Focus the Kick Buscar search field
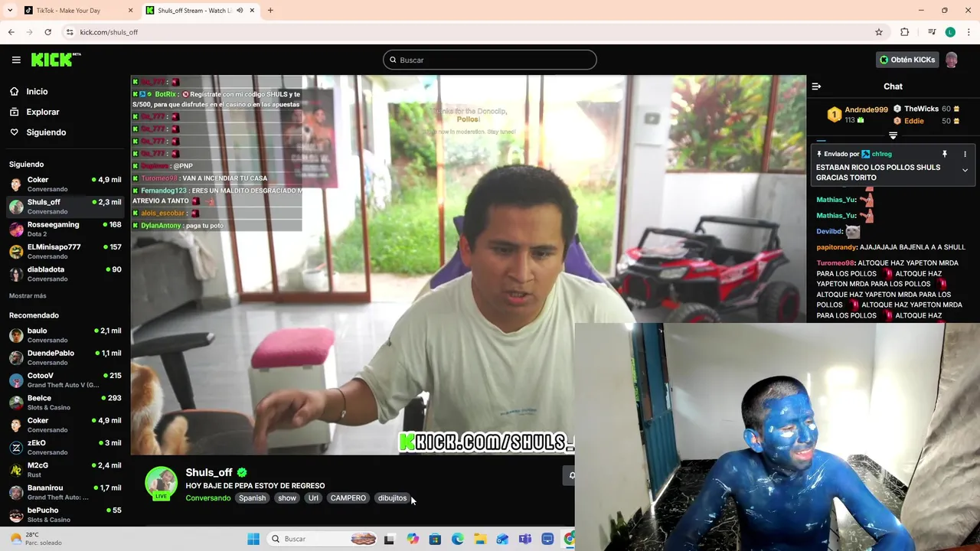 coord(490,60)
